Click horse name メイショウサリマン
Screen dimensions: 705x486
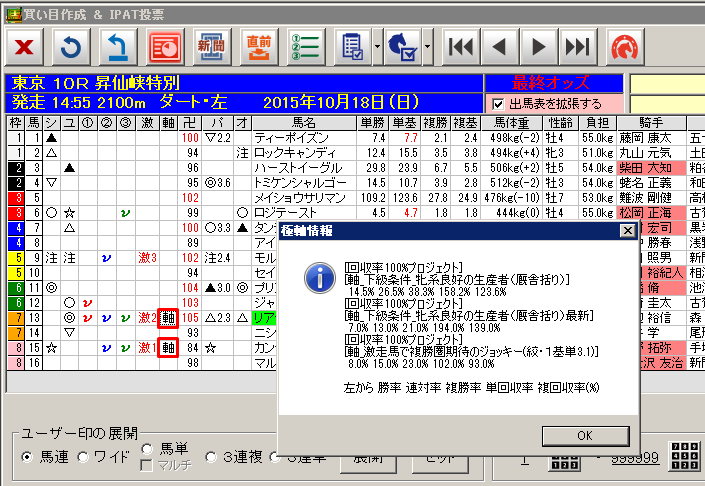(x=300, y=198)
